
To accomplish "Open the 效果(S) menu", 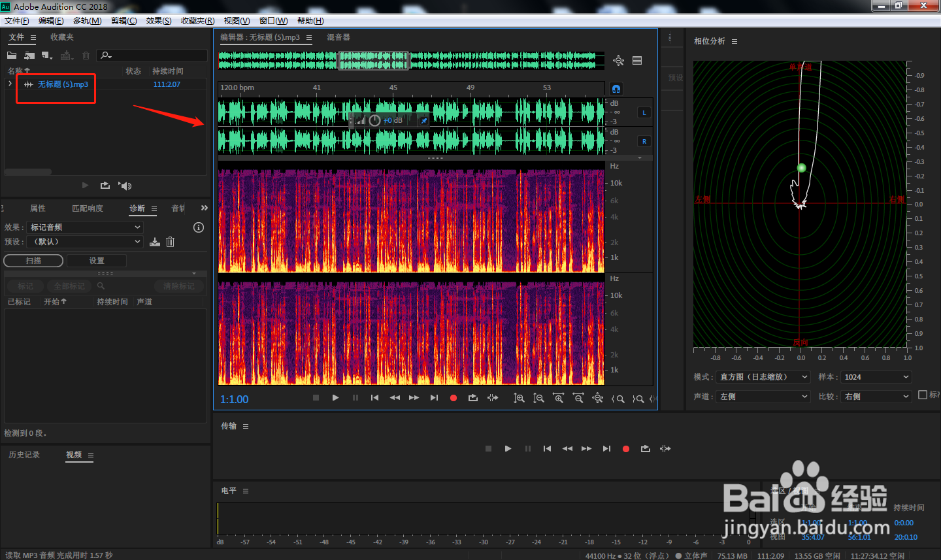I will (159, 21).
